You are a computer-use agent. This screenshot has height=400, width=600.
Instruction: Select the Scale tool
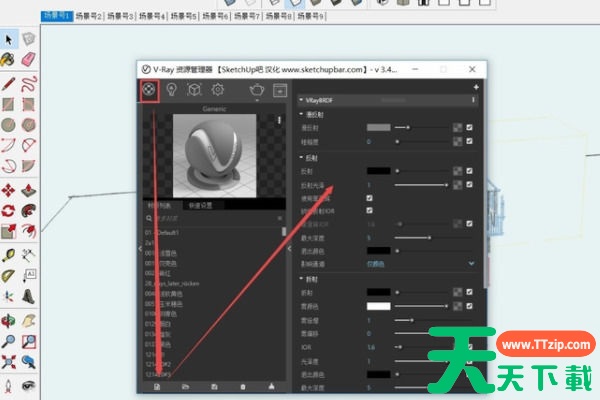pos(8,231)
